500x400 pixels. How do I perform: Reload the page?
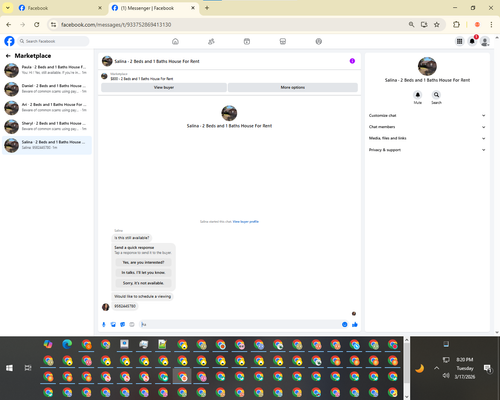point(37,24)
